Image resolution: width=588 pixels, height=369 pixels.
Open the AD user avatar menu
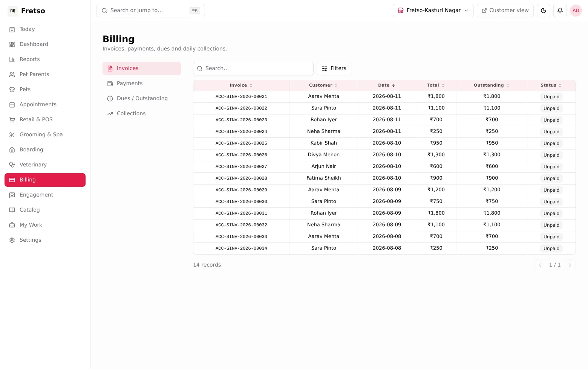coord(576,11)
